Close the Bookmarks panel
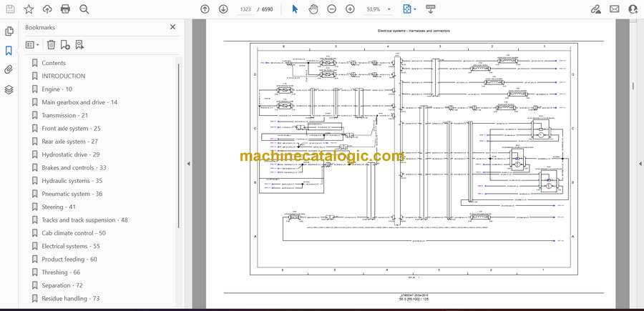The image size is (644, 311). tap(172, 26)
